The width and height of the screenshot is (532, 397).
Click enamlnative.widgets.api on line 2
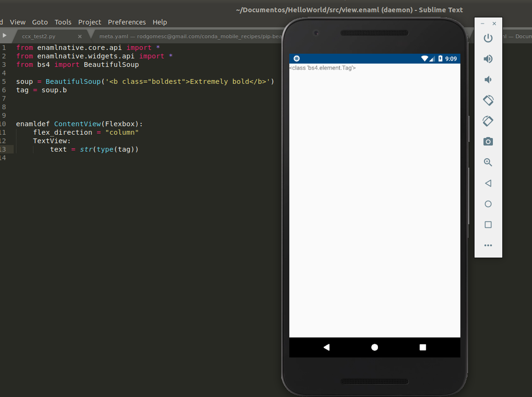(86, 56)
